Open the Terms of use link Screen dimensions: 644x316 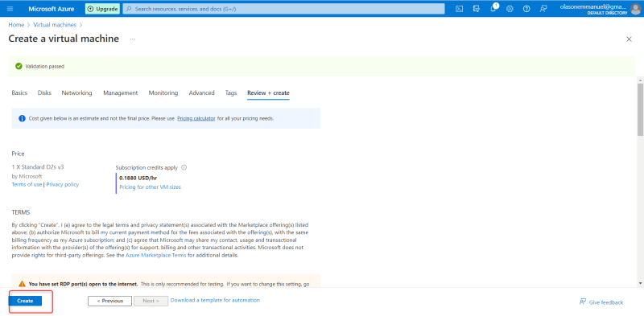point(27,185)
